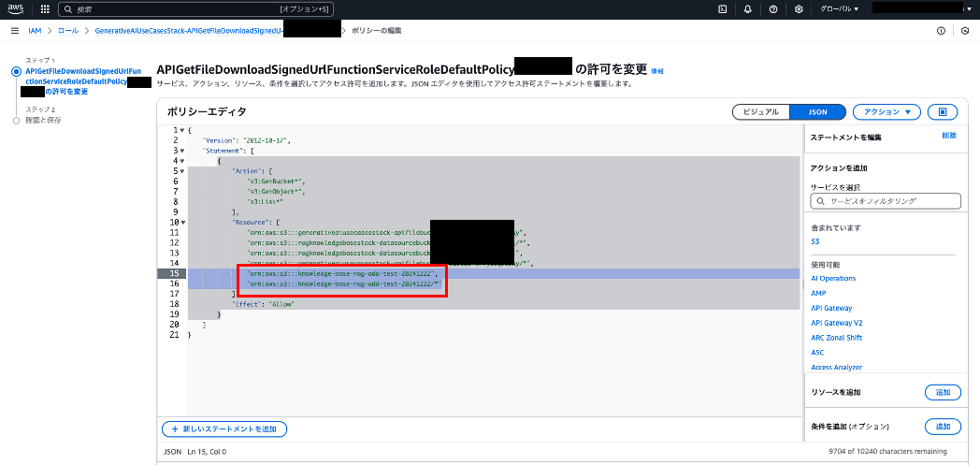The width and height of the screenshot is (980, 465).
Task: Select step 1 radio in the wizard
Action: 16,71
